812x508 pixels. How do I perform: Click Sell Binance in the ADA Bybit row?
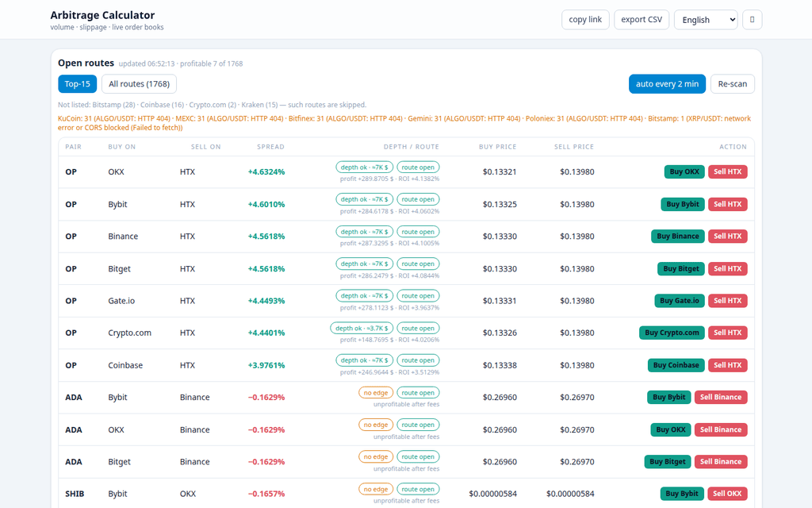click(x=721, y=398)
